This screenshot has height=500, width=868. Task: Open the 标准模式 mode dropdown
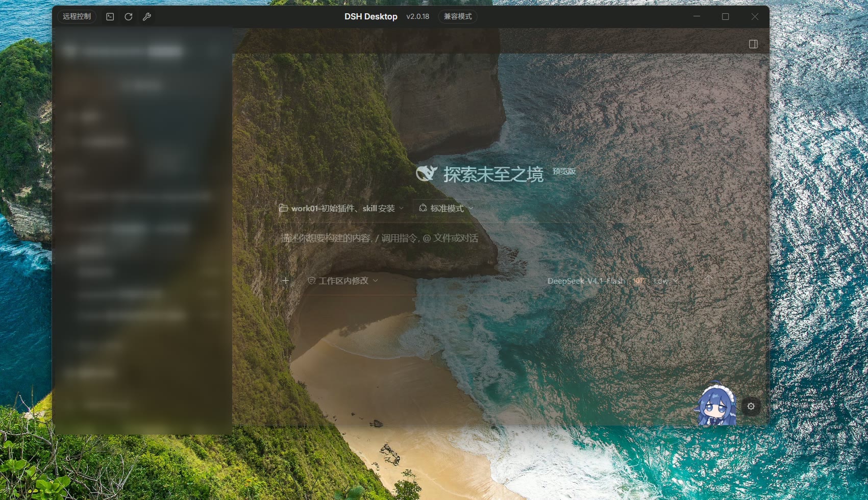445,208
